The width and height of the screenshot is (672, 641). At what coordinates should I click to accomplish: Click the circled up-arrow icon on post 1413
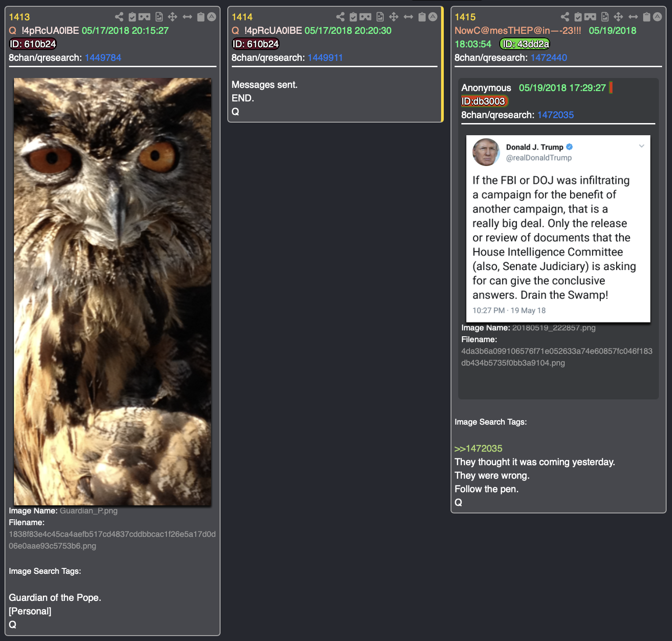212,17
